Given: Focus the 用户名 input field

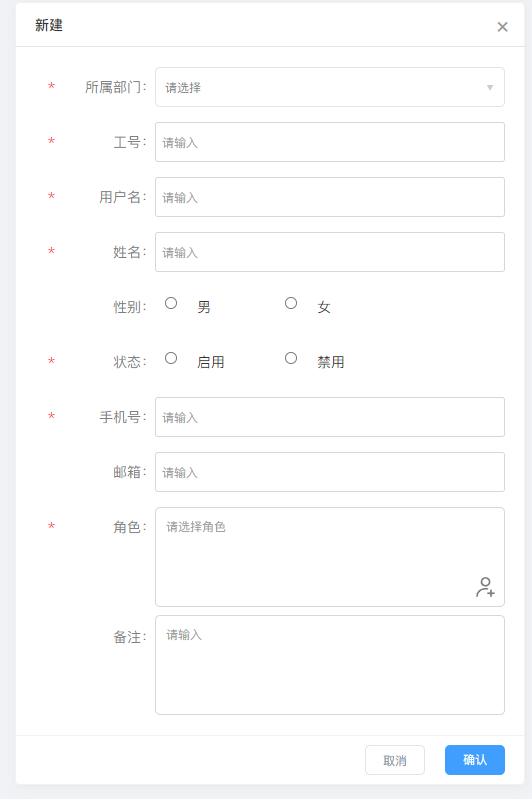Looking at the screenshot, I should 330,197.
